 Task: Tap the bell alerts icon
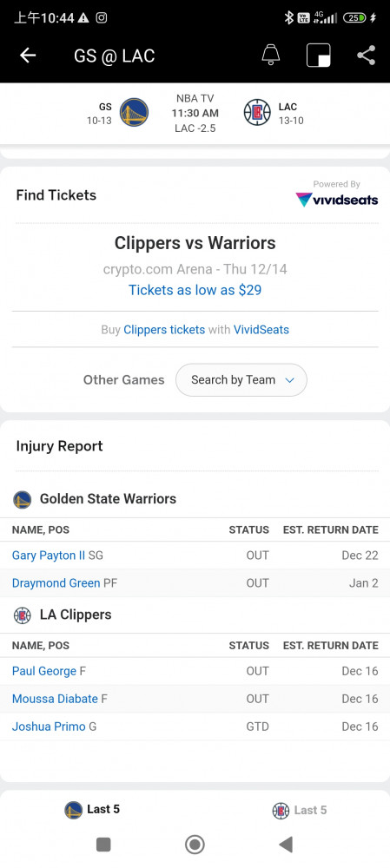click(271, 56)
